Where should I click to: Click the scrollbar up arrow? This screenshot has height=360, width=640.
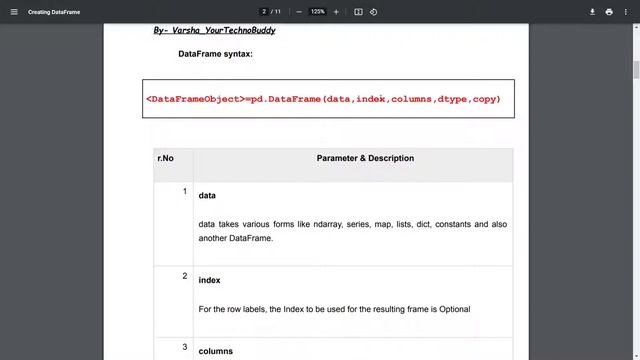click(636, 27)
